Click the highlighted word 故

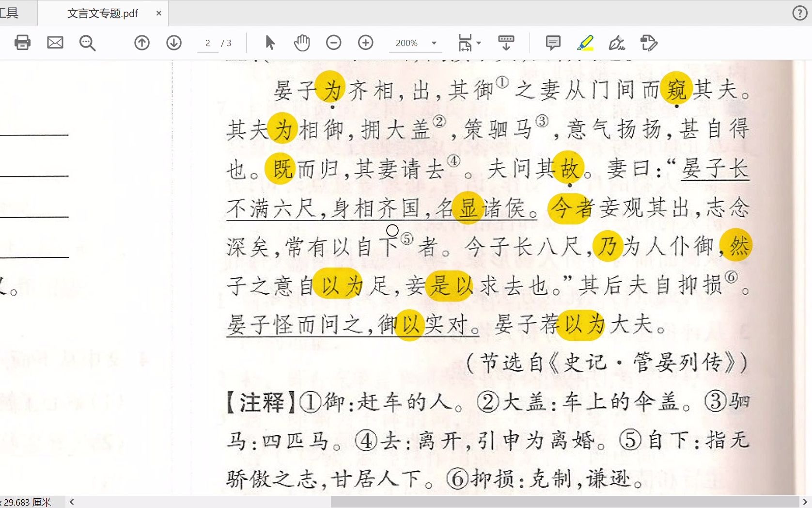(568, 167)
